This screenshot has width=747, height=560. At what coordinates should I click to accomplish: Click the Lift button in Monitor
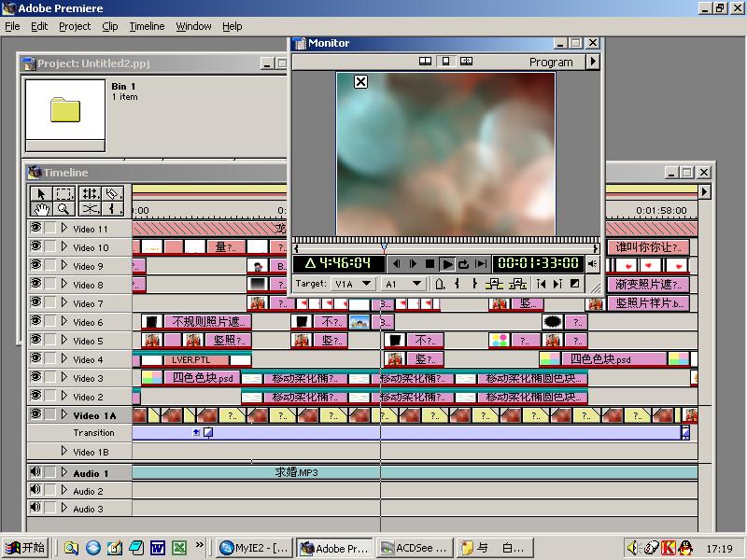[x=495, y=284]
